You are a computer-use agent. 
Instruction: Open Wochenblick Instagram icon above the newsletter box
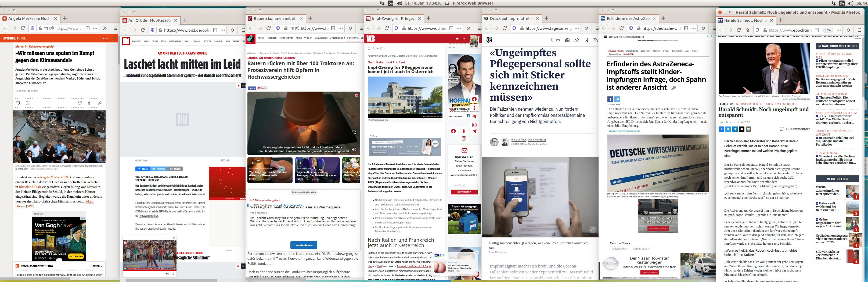coord(464,139)
